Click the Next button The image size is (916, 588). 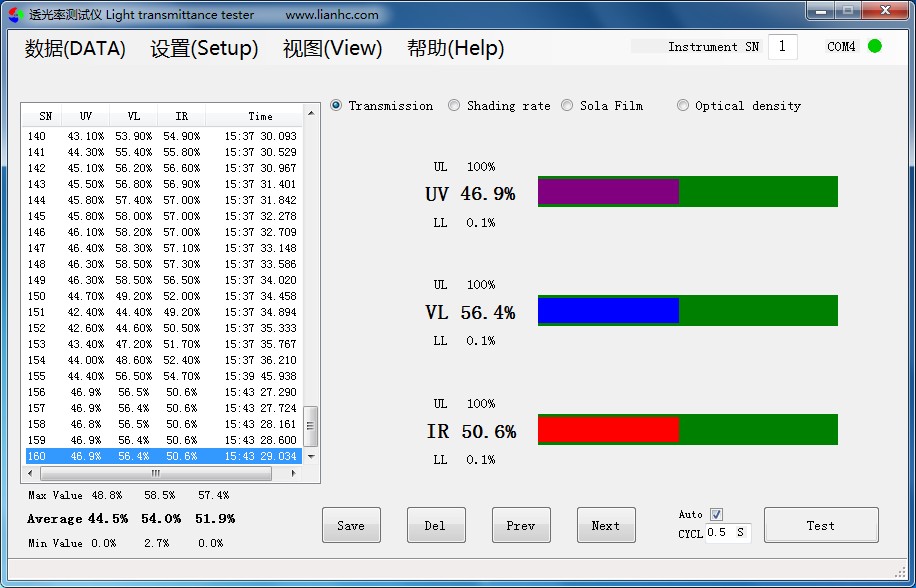[606, 525]
